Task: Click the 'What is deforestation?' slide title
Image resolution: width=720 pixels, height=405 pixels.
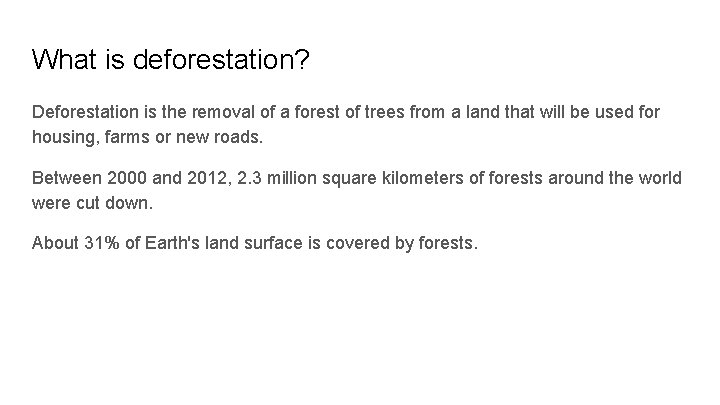Action: [x=171, y=60]
